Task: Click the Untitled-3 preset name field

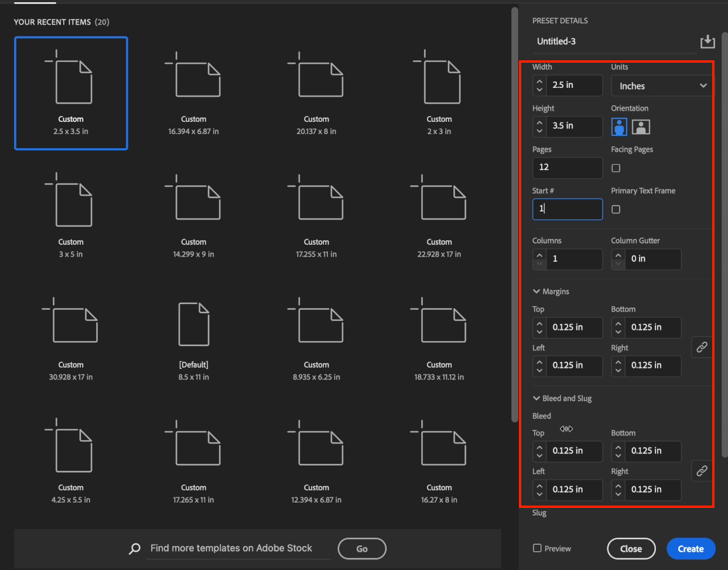Action: (x=586, y=42)
